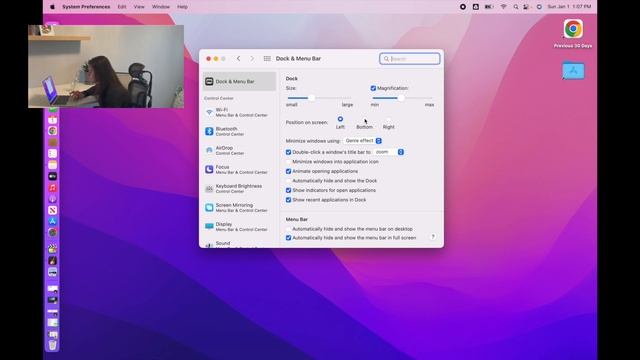This screenshot has height=360, width=640.
Task: Open the Screen Mirroring sidebar item
Action: click(239, 207)
